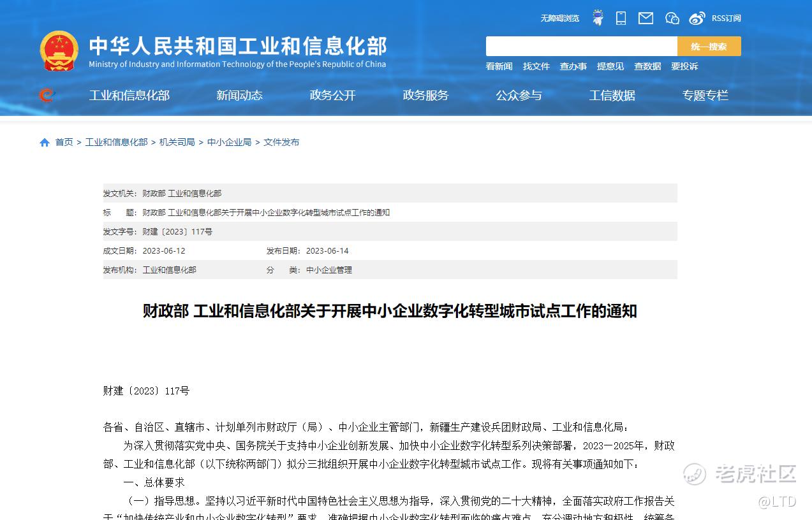This screenshot has height=520, width=812.
Task: Click the 统一搜索 button
Action: pos(709,47)
